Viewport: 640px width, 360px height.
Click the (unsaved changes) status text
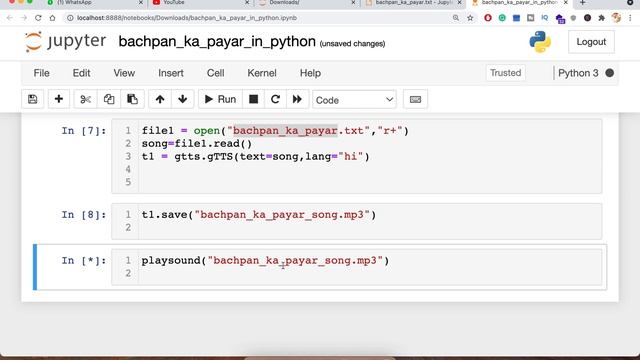tap(352, 44)
